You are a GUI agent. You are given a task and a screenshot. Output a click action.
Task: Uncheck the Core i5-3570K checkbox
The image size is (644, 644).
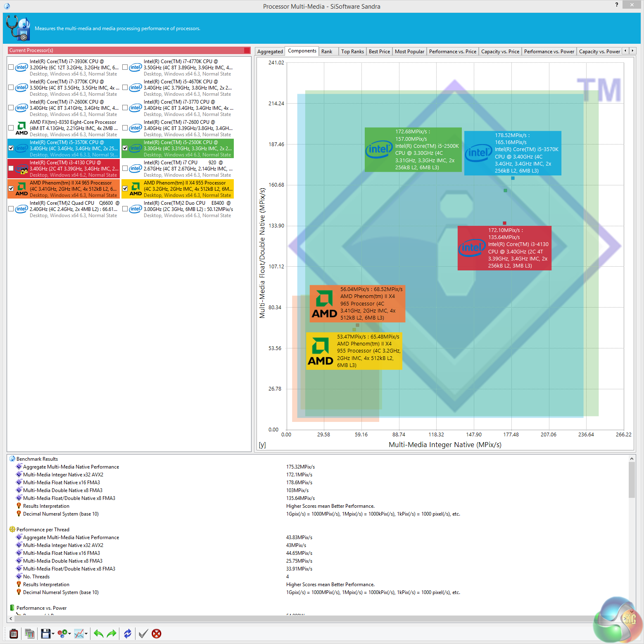coord(11,148)
